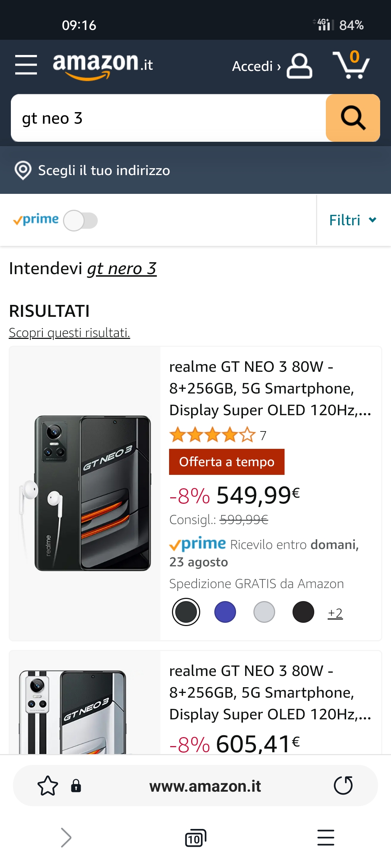Viewport: 391px width, 868px height.
Task: Go forward with browser arrow
Action: coord(66,838)
